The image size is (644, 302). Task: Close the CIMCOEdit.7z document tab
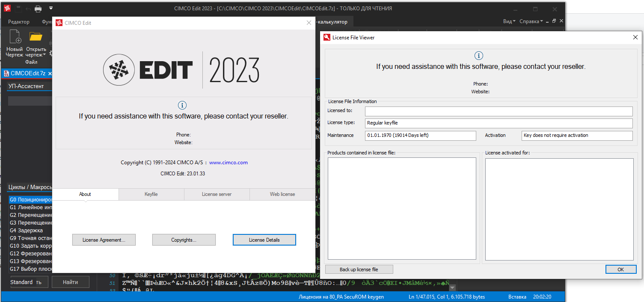click(x=50, y=74)
